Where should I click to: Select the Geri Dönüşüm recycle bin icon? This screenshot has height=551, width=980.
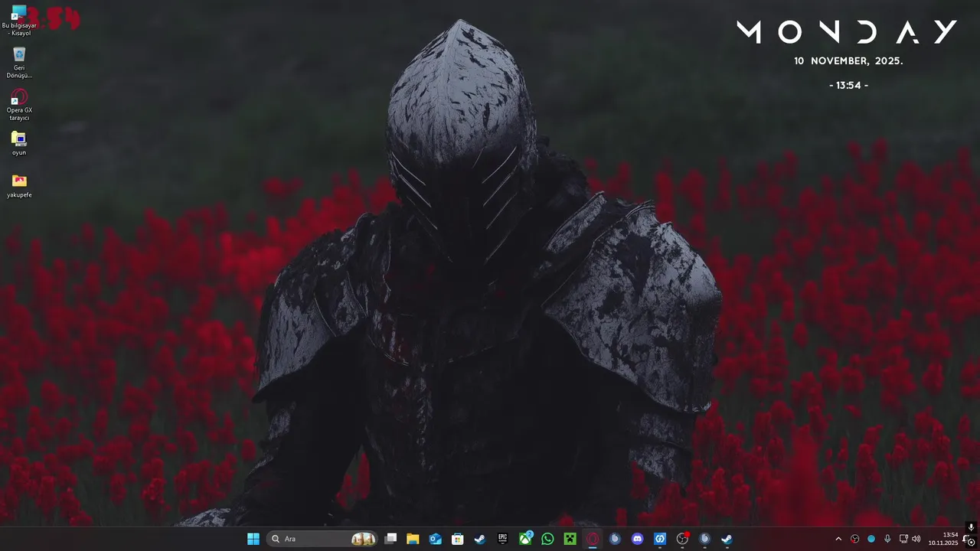pyautogui.click(x=19, y=63)
